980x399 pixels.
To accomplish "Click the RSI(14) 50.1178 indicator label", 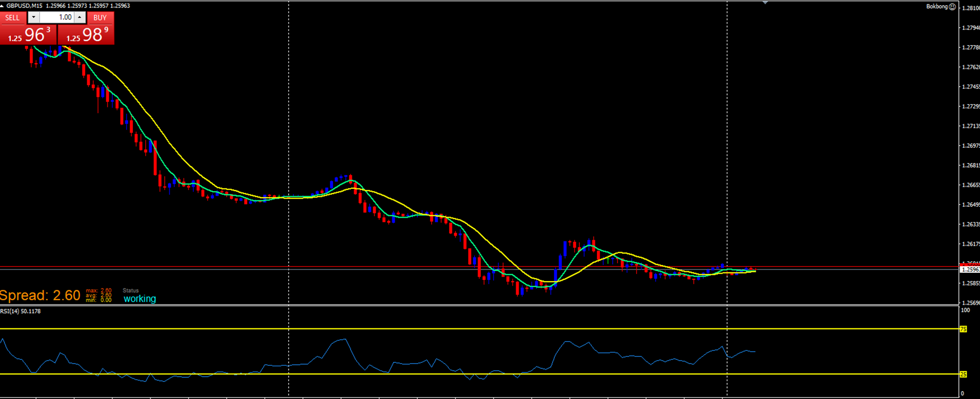I will [x=20, y=311].
